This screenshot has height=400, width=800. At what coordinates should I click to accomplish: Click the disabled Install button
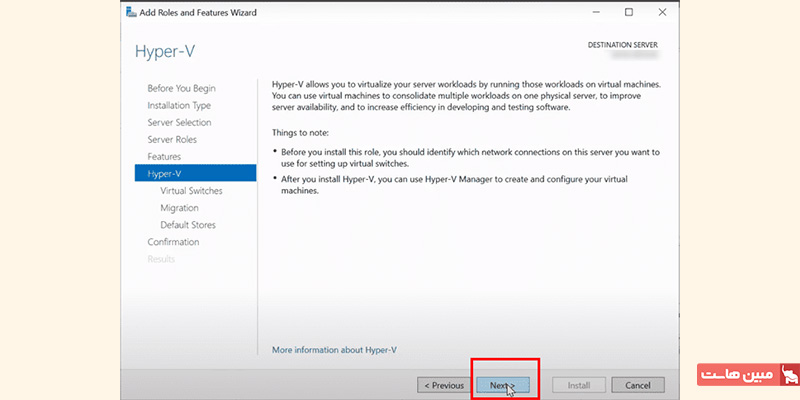click(x=579, y=385)
